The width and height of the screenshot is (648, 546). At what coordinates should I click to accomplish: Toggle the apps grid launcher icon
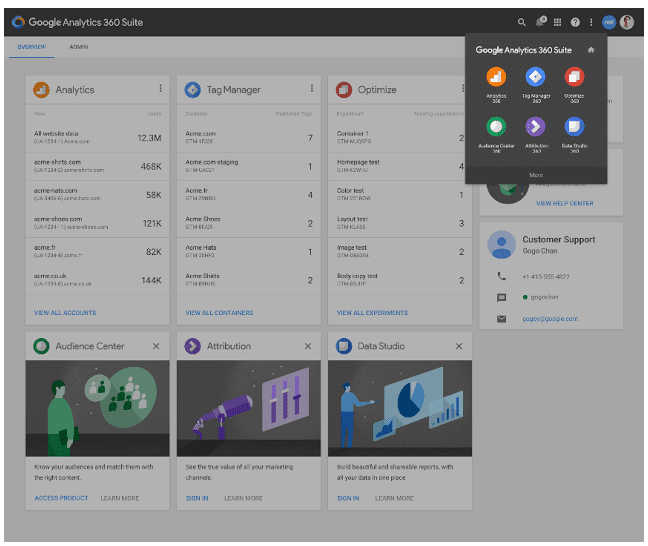(x=558, y=22)
